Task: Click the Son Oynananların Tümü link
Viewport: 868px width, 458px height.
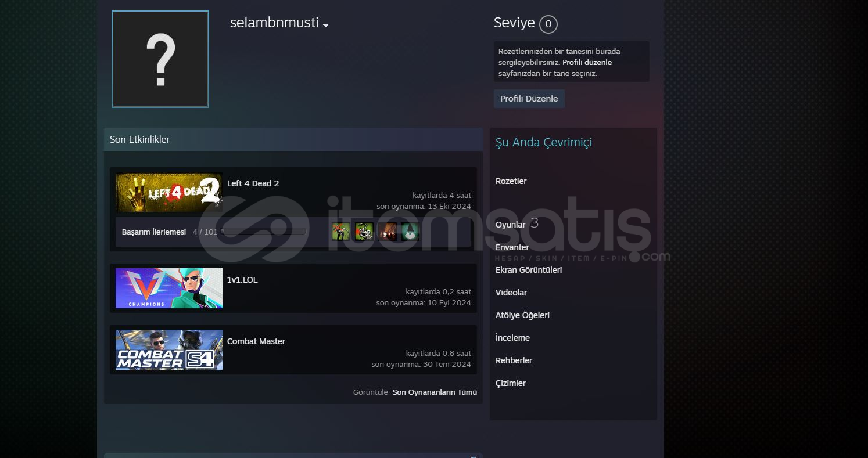Action: (435, 392)
